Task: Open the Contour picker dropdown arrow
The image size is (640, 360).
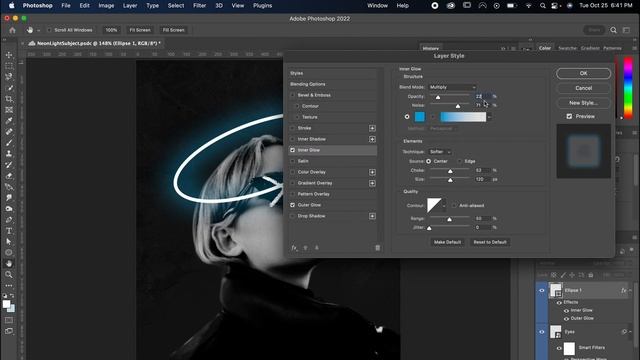Action: click(x=444, y=206)
